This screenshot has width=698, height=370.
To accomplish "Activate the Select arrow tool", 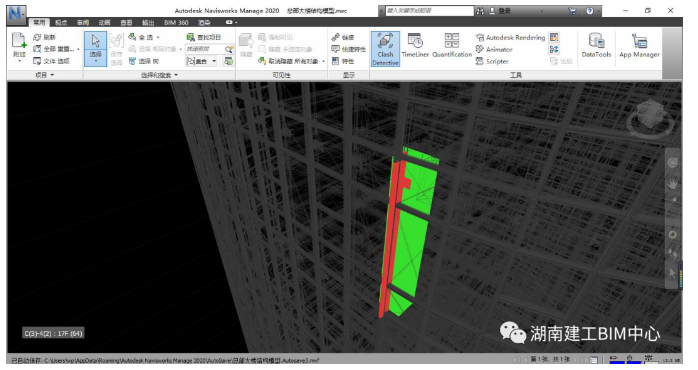I will coord(95,41).
